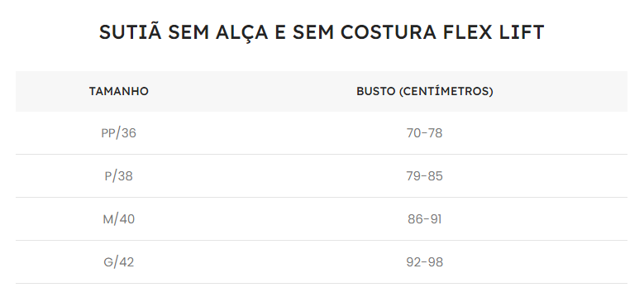This screenshot has height=302, width=644.
Task: Click the P/38 size cell
Action: coord(119,176)
